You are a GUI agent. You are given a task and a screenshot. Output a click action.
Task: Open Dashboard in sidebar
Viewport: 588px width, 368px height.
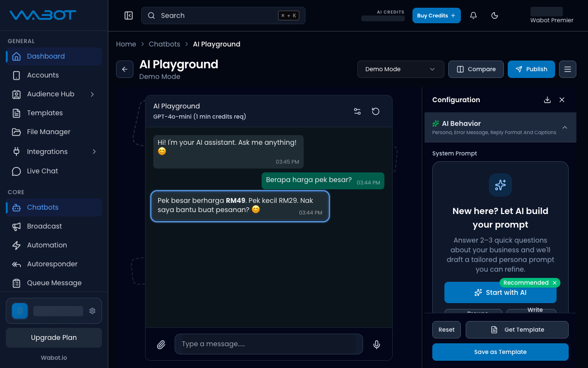click(54, 56)
